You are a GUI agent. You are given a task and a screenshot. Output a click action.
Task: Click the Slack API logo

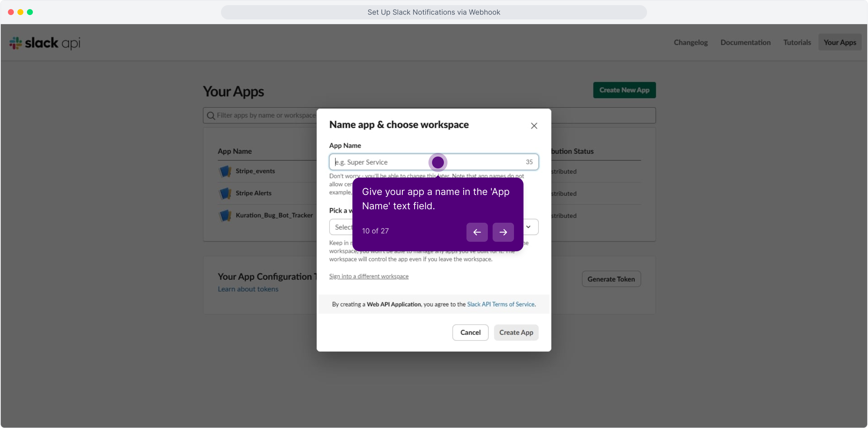coord(45,43)
